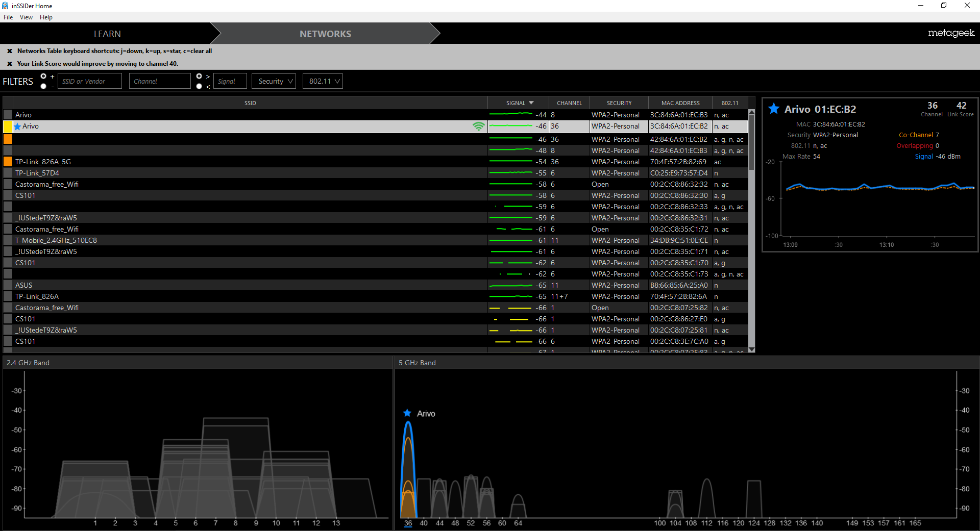
Task: Click MAC address 3C:84:6A:01:EC:B3 in table
Action: [679, 115]
